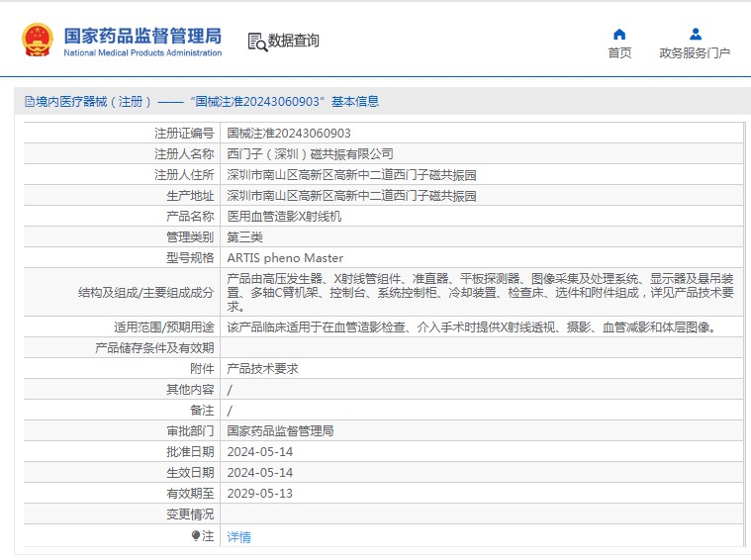The height and width of the screenshot is (560, 751).
Task: Click section header 境内医疗器械（注册）基本信息
Action: tap(202, 102)
